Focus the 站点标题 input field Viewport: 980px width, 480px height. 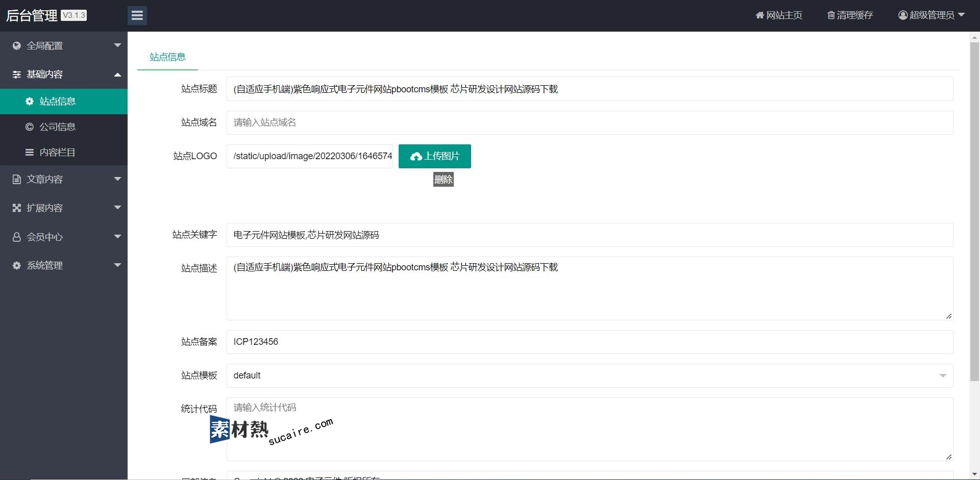590,89
